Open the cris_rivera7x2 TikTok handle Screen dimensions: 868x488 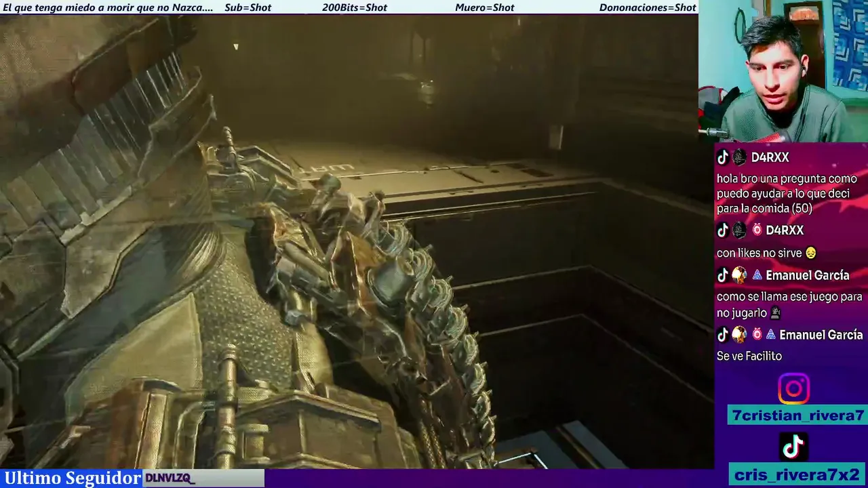(x=797, y=474)
